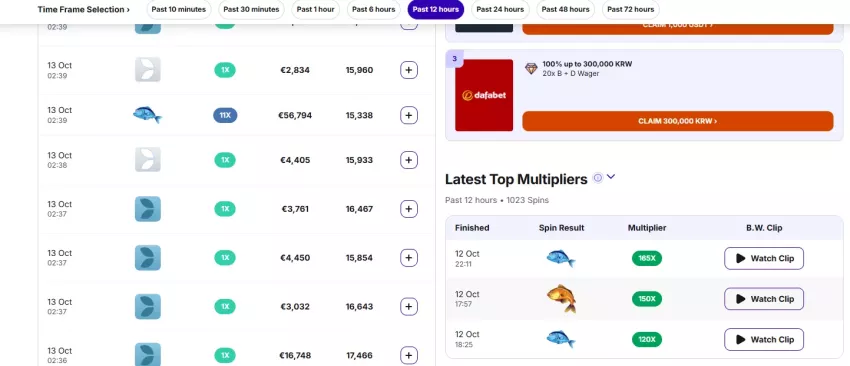Click the grey leaf icon in €2,834 row
Screen dimensions: 850x366
tap(147, 69)
